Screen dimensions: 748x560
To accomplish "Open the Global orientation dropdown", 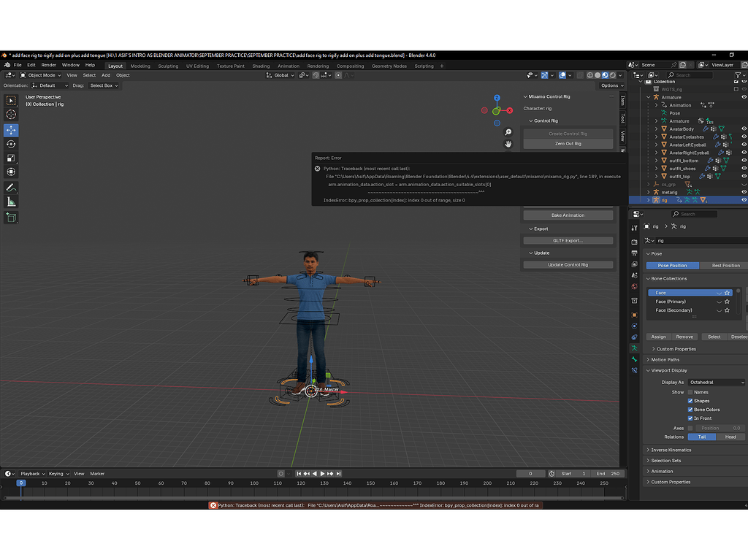I will 280,75.
